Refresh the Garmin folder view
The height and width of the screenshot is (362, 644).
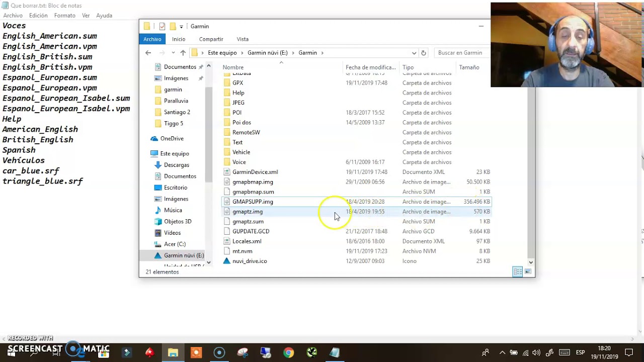click(x=424, y=53)
